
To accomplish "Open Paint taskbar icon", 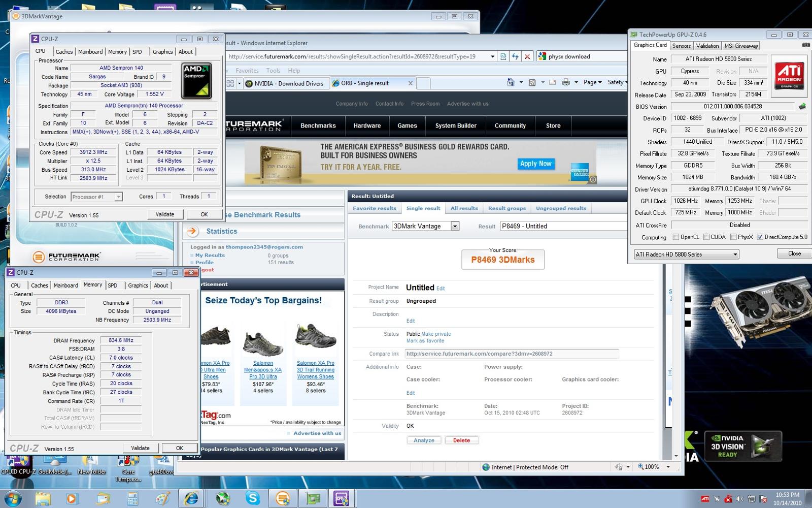I will pyautogui.click(x=162, y=499).
